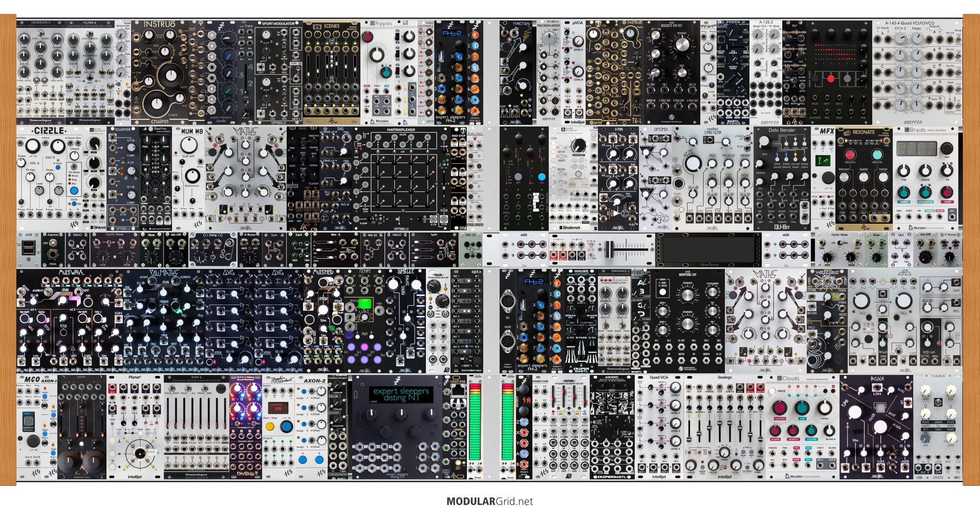Select the Shakmat Dual Dagger filter
This screenshot has width=980, height=510.
[94, 178]
